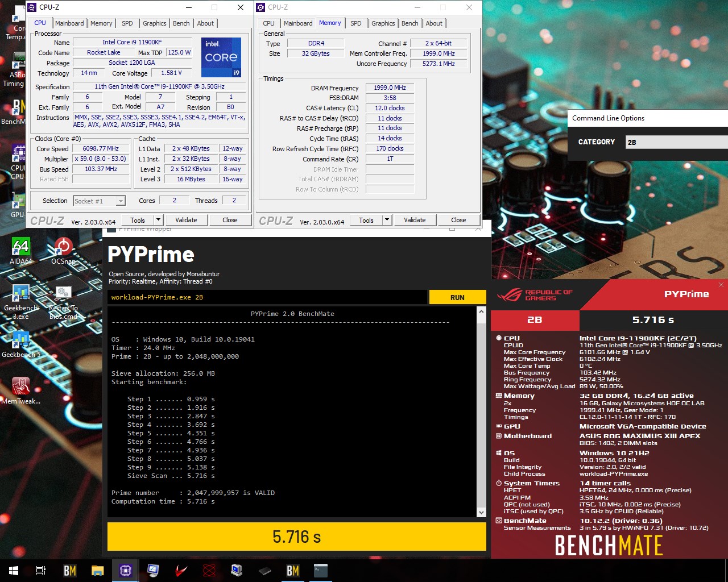Open Mainboard tab in CPU-Z timings window
Viewport: 728px width, 582px height.
(x=298, y=23)
